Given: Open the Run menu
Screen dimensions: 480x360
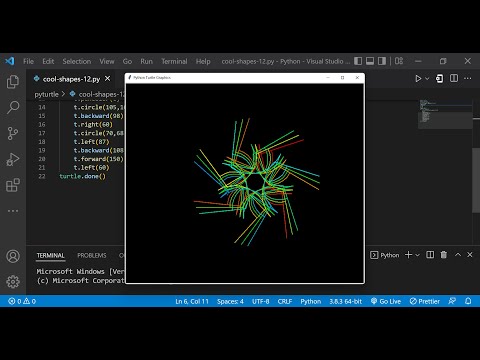Looking at the screenshot, I should [x=146, y=61].
